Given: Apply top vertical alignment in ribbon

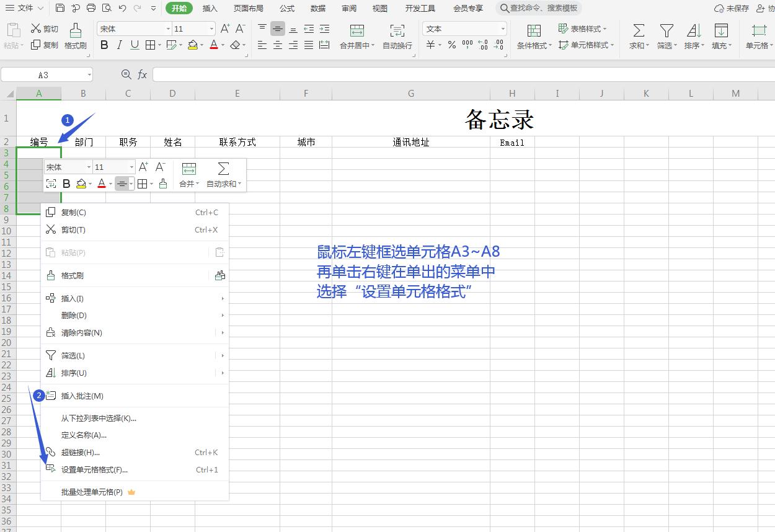Looking at the screenshot, I should (262, 29).
